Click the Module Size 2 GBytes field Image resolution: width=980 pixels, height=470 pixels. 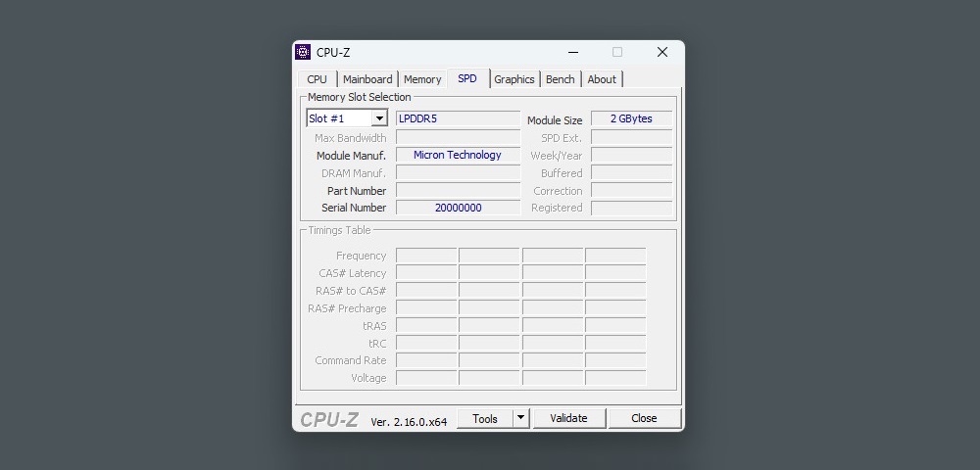click(631, 118)
